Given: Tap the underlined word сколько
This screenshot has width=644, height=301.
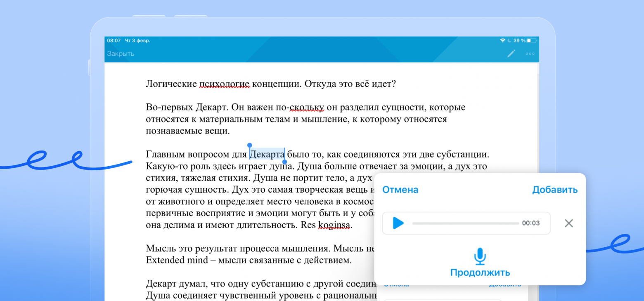Looking at the screenshot, I should point(307,107).
